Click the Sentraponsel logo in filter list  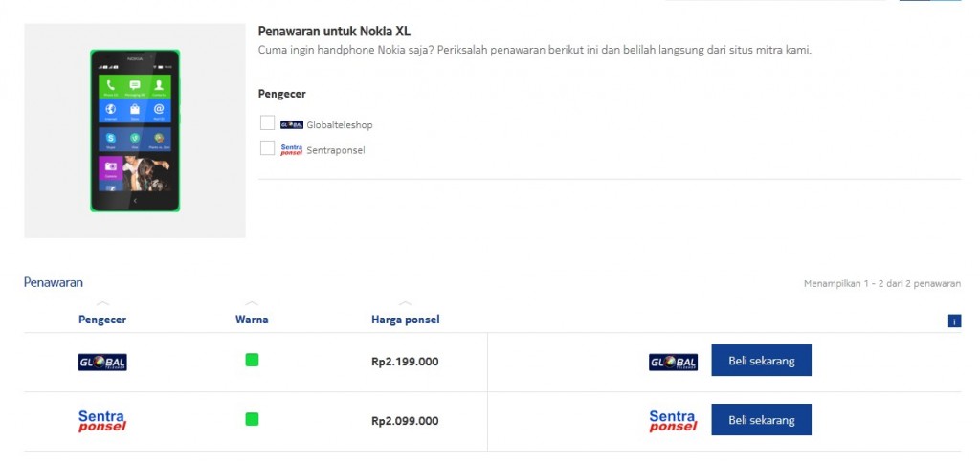click(292, 150)
